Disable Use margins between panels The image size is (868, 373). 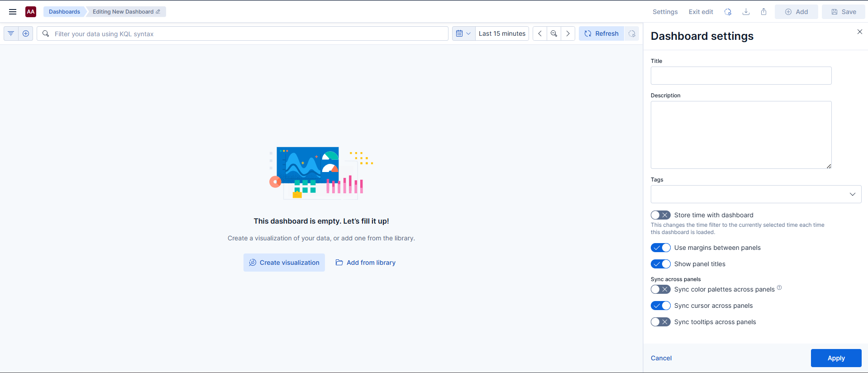point(661,248)
